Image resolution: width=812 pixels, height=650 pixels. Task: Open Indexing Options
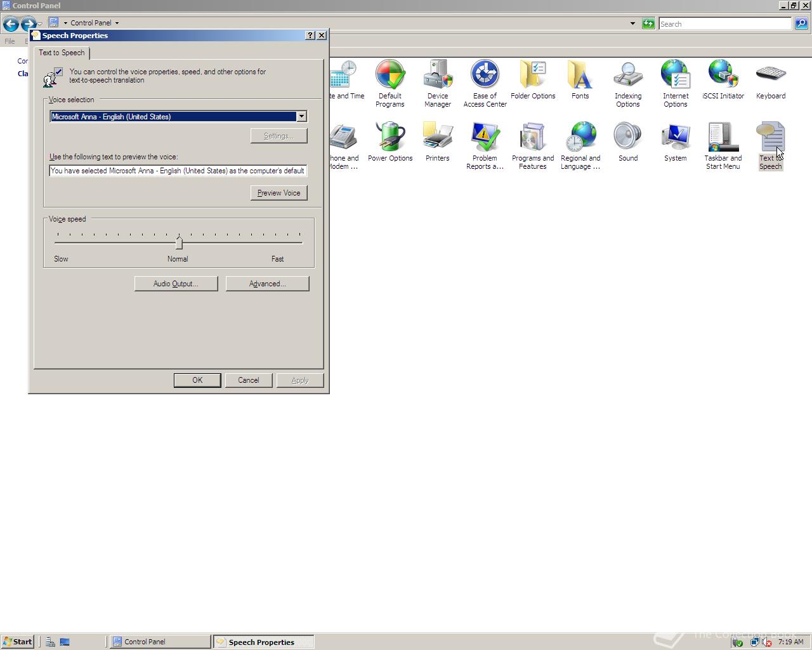(627, 83)
